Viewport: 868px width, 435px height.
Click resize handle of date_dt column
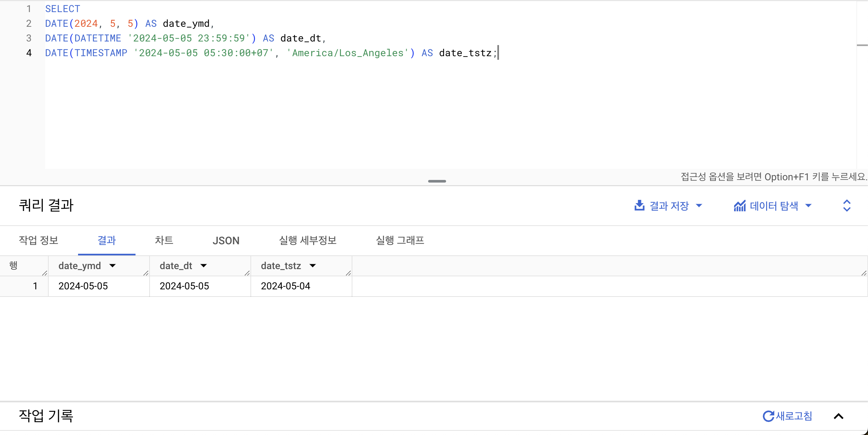click(247, 273)
